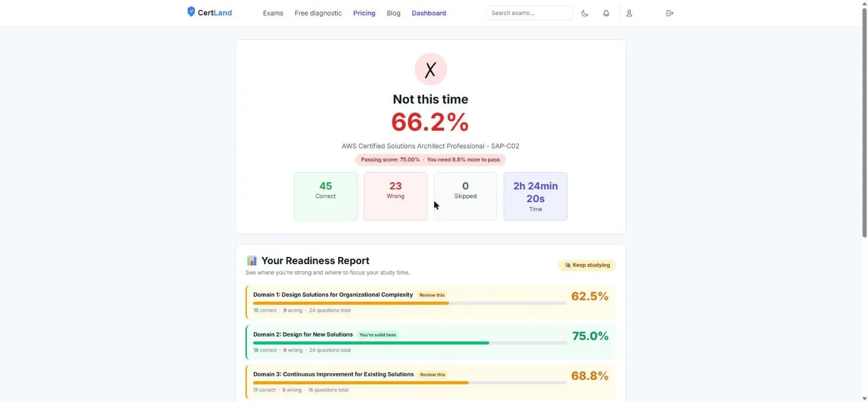The width and height of the screenshot is (868, 402).
Task: Click Domain 1 Review this tag
Action: point(432,295)
